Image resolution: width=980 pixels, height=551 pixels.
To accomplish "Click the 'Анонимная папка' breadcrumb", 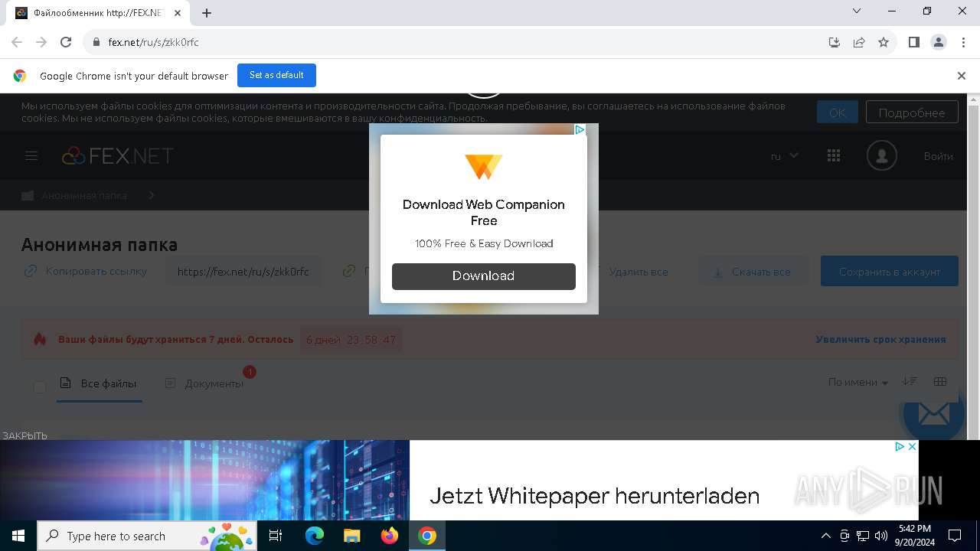I will [84, 195].
